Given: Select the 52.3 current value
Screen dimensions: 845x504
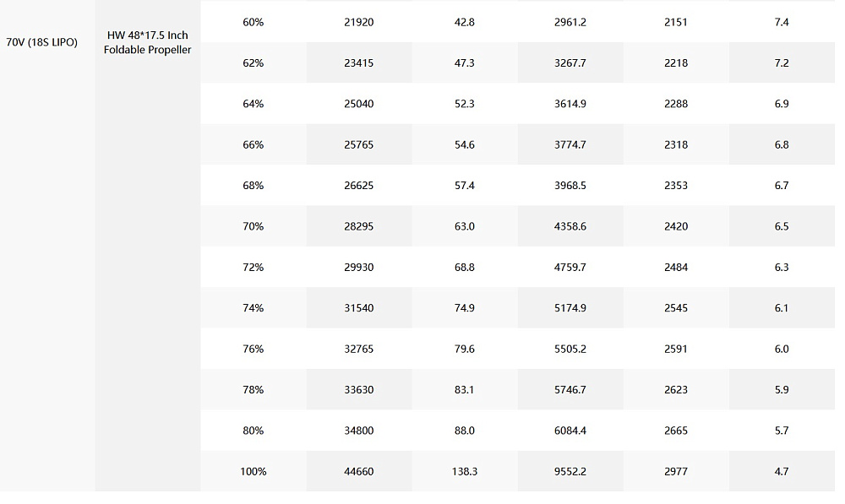Looking at the screenshot, I should 464,104.
